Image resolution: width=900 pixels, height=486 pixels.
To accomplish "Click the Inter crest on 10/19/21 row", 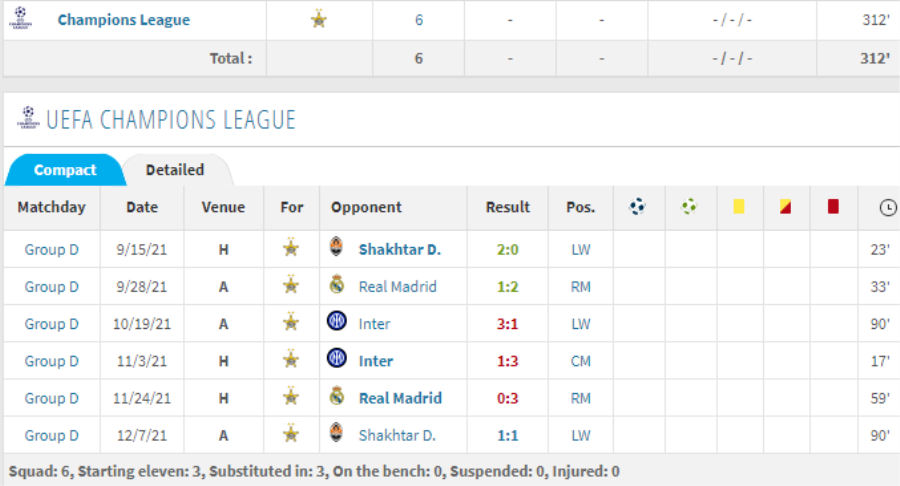I will pos(337,323).
